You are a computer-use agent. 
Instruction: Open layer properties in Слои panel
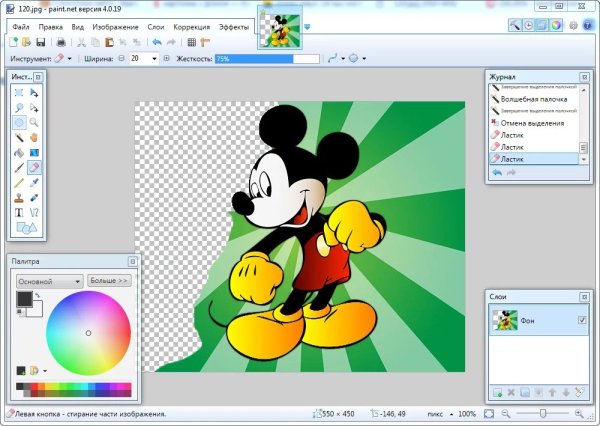click(x=580, y=392)
